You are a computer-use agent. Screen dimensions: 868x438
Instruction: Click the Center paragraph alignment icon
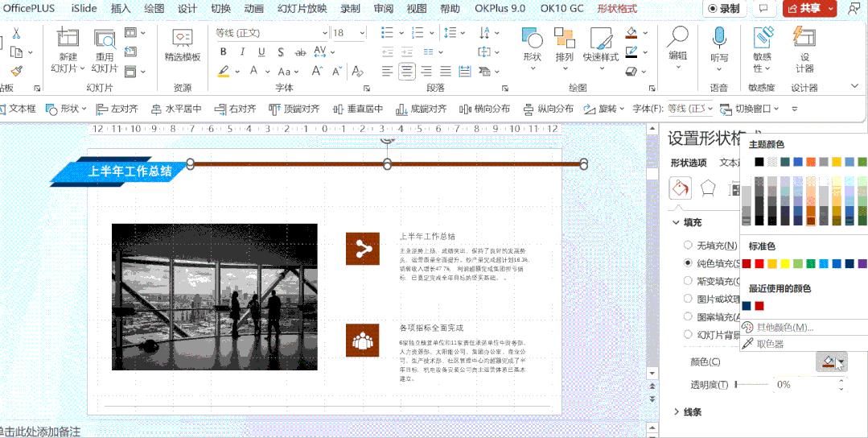tap(407, 72)
